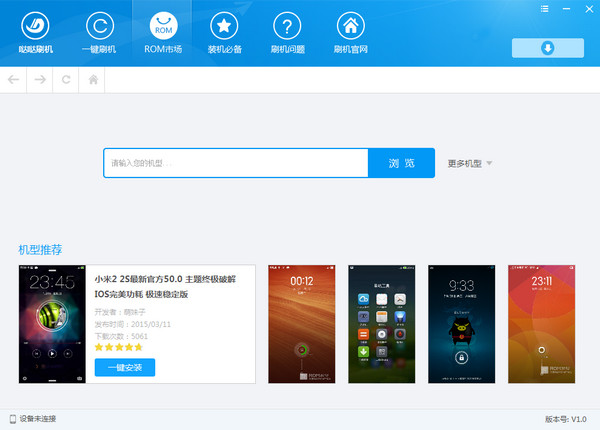Open the main menu list icon
This screenshot has height=430, width=600.
(x=544, y=9)
